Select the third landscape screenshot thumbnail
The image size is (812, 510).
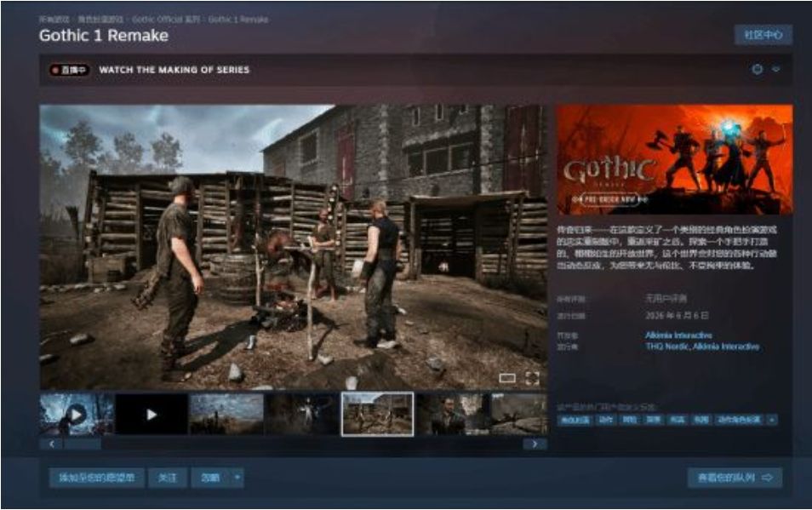coord(226,414)
